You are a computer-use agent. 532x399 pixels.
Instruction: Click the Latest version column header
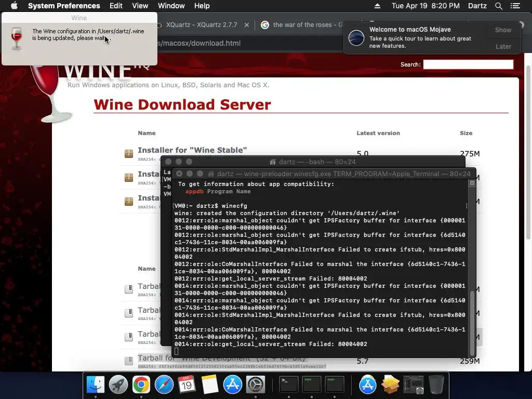(378, 133)
